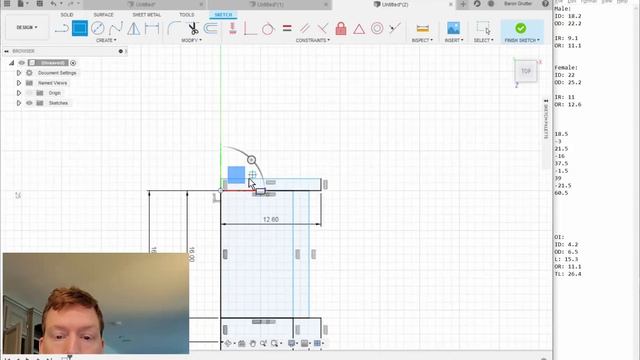Apply the Collinear constraint

[x=395, y=29]
